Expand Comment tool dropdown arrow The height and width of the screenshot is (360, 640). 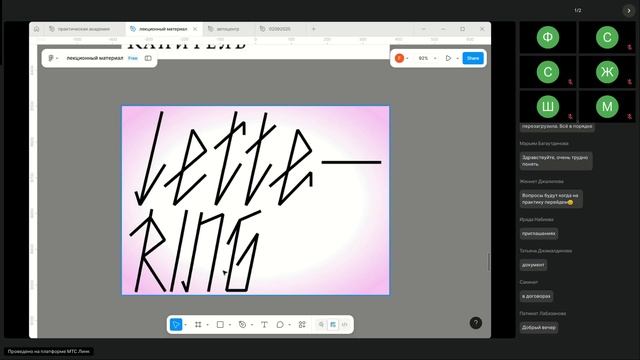[289, 325]
